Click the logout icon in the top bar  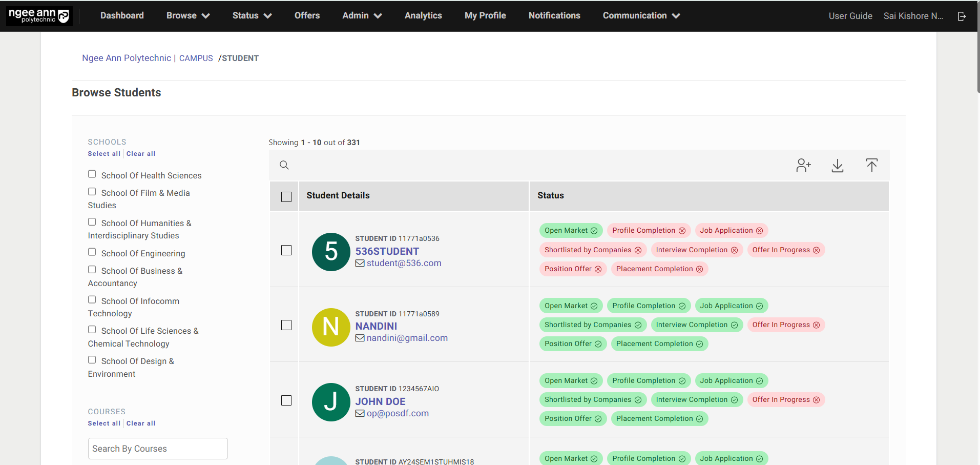coord(962,16)
